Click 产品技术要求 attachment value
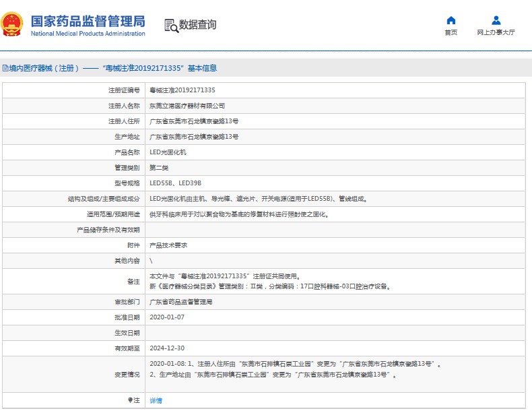This screenshot has width=532, height=411. pos(168,245)
